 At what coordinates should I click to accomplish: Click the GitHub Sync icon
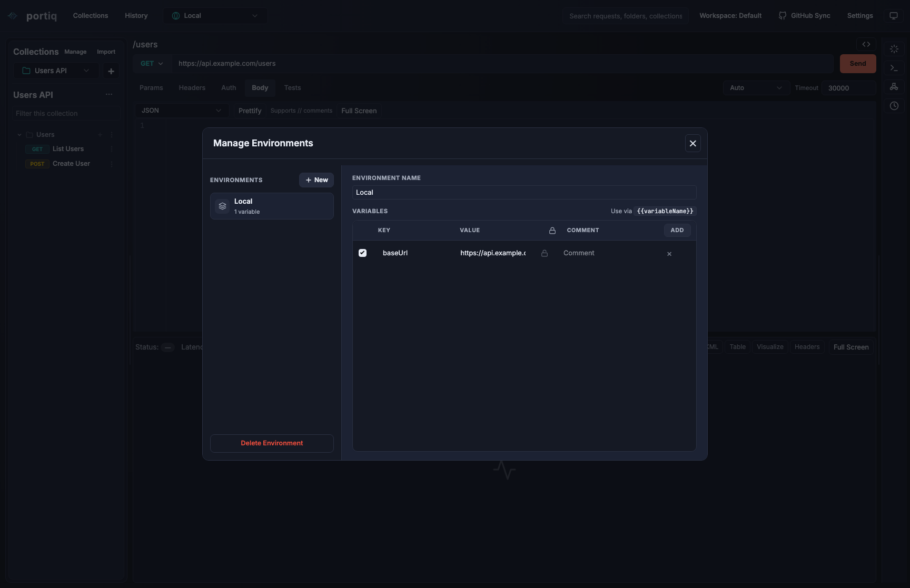click(783, 16)
